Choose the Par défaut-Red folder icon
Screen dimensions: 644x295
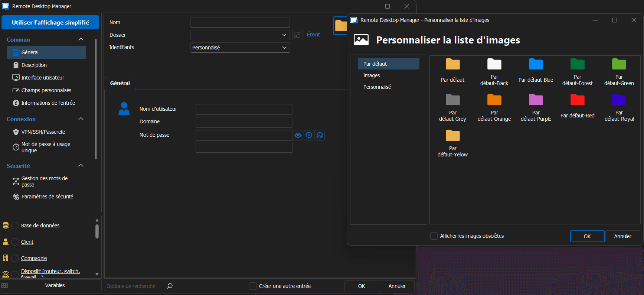pyautogui.click(x=577, y=100)
